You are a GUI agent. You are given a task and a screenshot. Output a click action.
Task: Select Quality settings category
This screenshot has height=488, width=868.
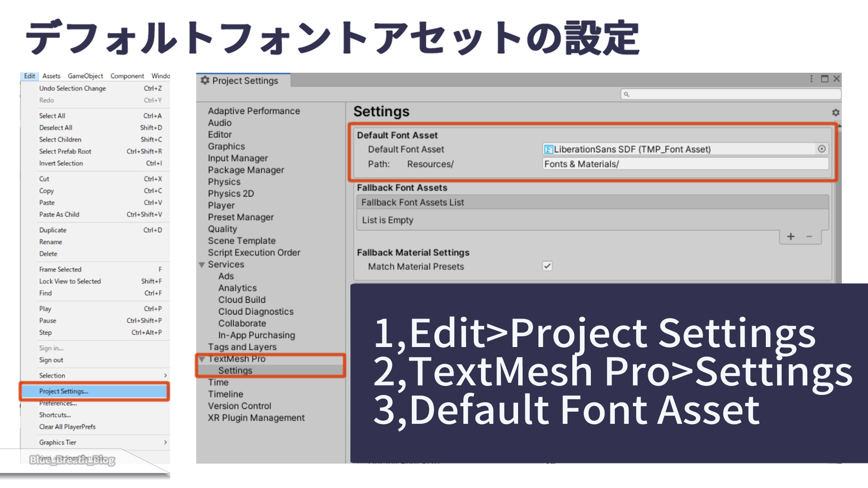pos(222,229)
